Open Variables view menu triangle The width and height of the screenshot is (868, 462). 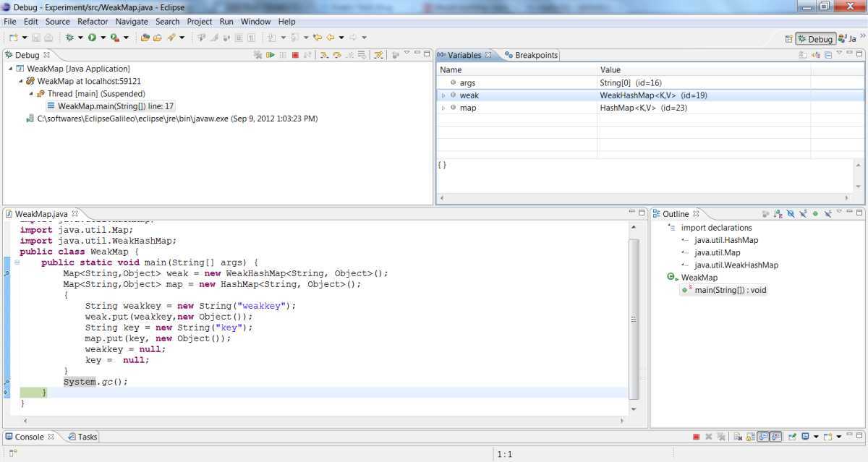click(x=839, y=54)
